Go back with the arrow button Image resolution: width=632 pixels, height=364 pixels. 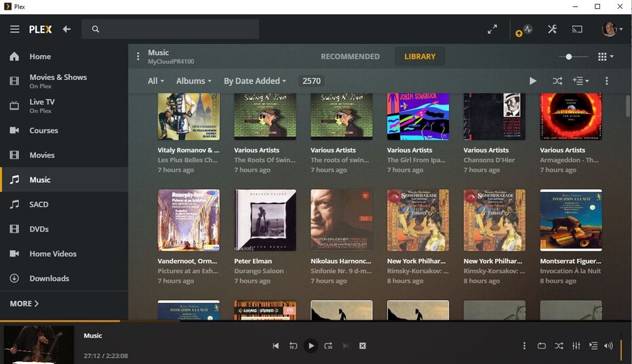(x=66, y=29)
